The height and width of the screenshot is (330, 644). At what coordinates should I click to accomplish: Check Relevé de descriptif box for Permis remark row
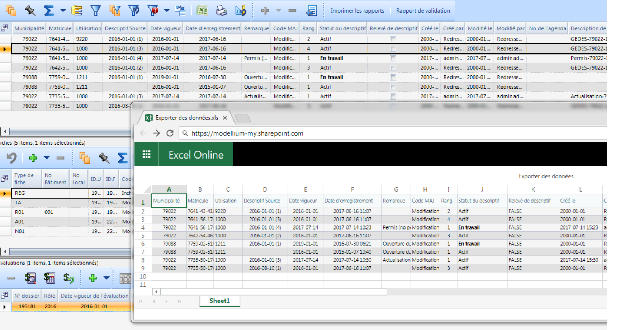tap(393, 58)
